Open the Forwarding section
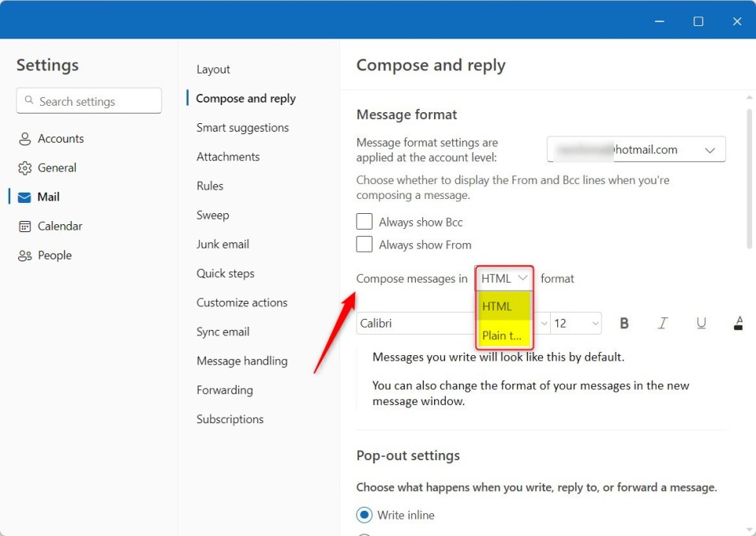The height and width of the screenshot is (536, 756). (225, 390)
